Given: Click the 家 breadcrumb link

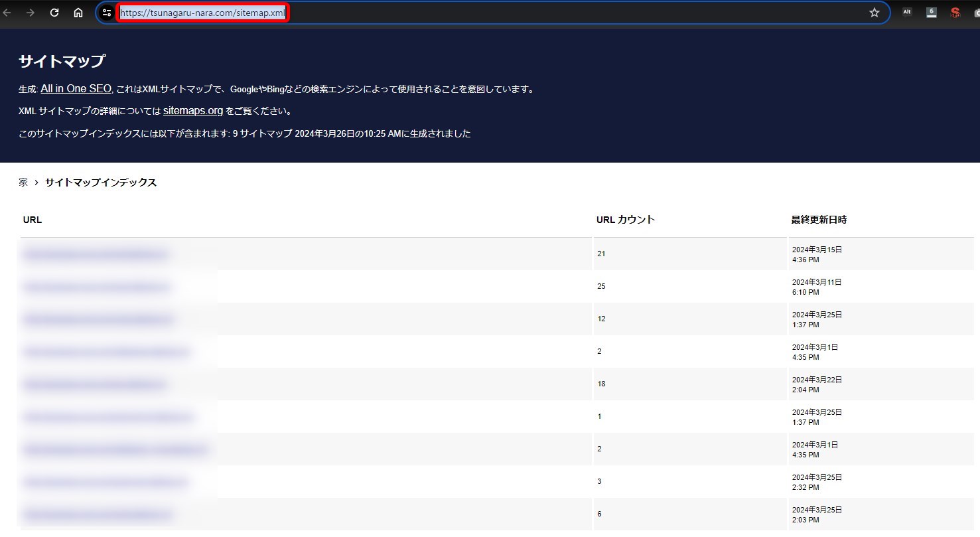Looking at the screenshot, I should pyautogui.click(x=23, y=183).
